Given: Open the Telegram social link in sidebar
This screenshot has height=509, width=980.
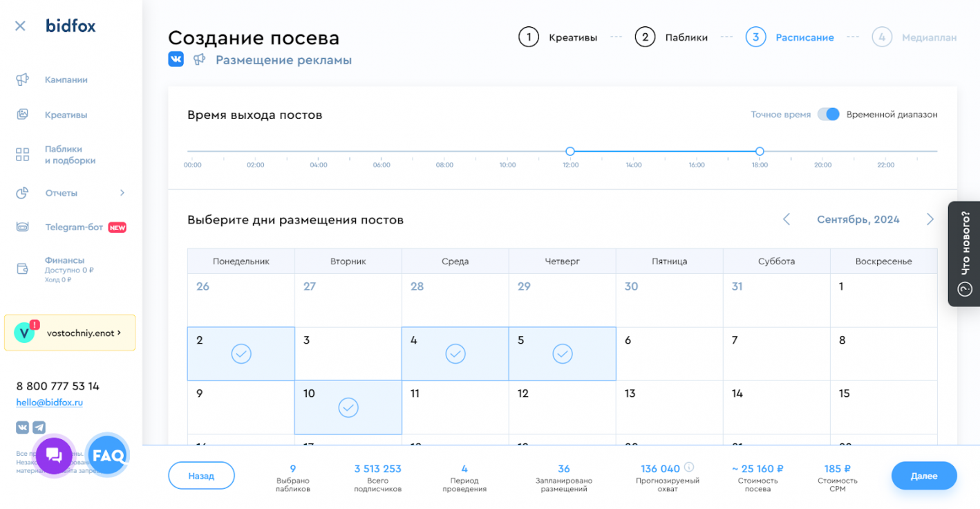Looking at the screenshot, I should [39, 427].
